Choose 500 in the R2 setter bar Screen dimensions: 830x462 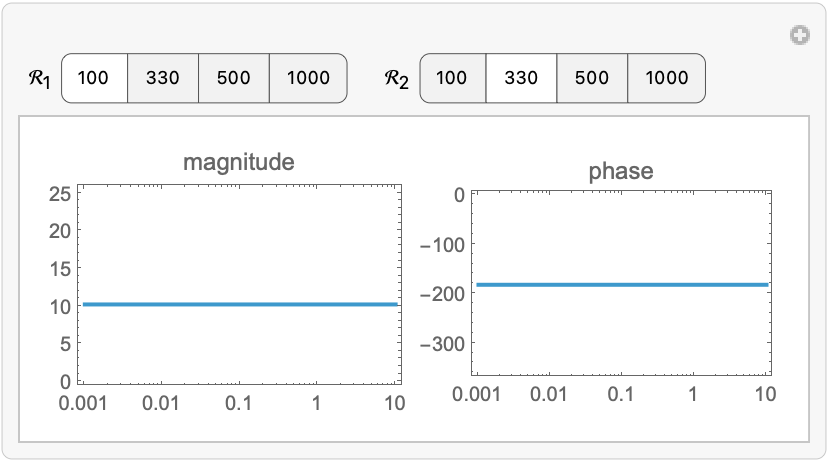click(x=592, y=78)
